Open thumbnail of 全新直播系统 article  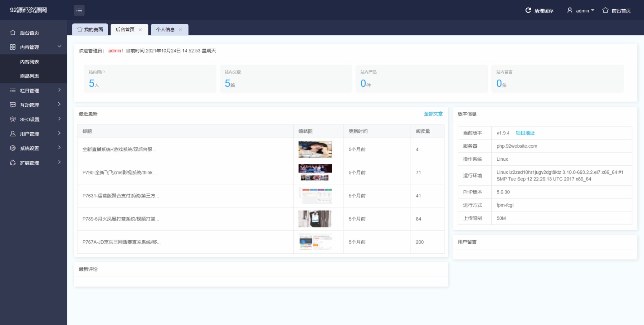(x=315, y=150)
